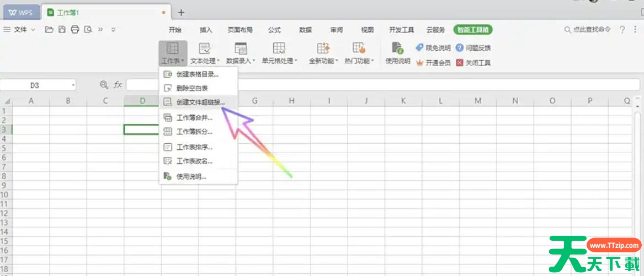Click the select-all corner of the sheet
This screenshot has height=276, width=644.
6,101
